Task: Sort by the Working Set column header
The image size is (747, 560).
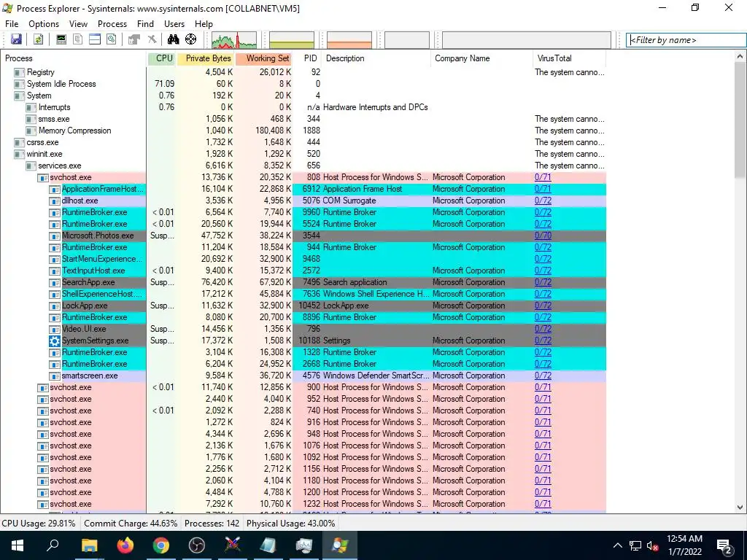Action: [x=264, y=58]
